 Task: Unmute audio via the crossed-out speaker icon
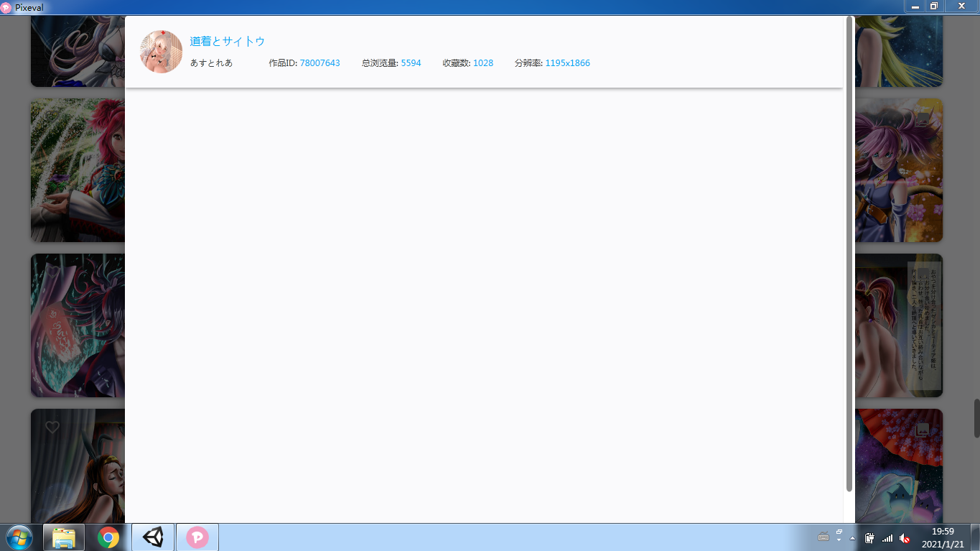[x=905, y=537]
